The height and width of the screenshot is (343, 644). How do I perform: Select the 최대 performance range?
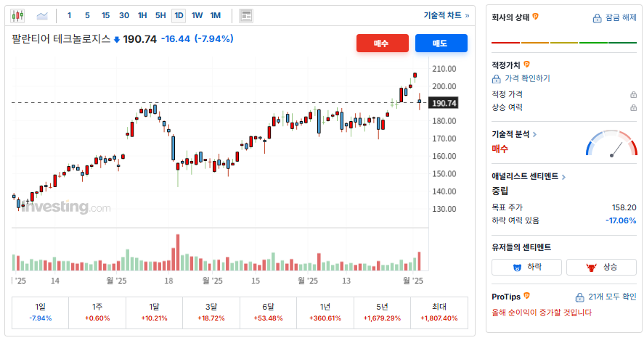click(439, 313)
